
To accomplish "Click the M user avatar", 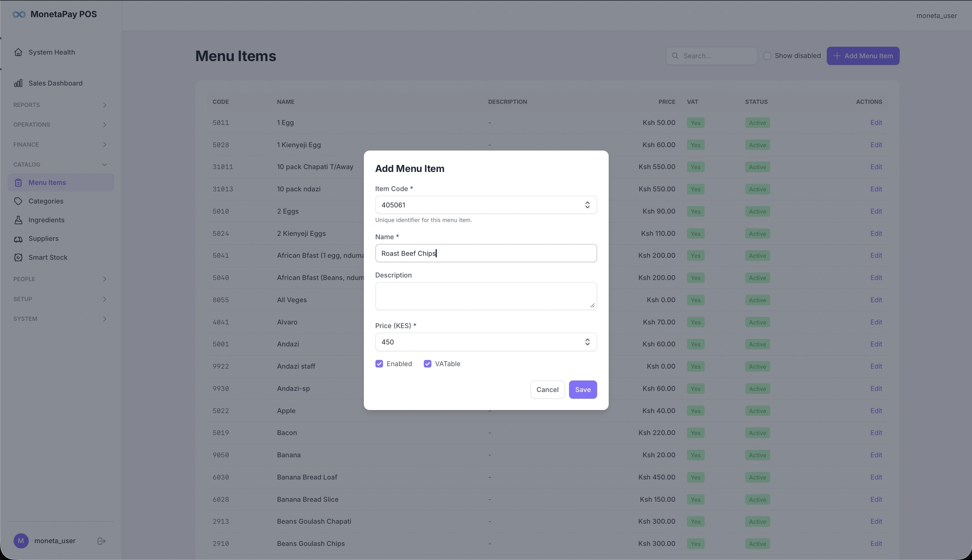I will coord(21,541).
